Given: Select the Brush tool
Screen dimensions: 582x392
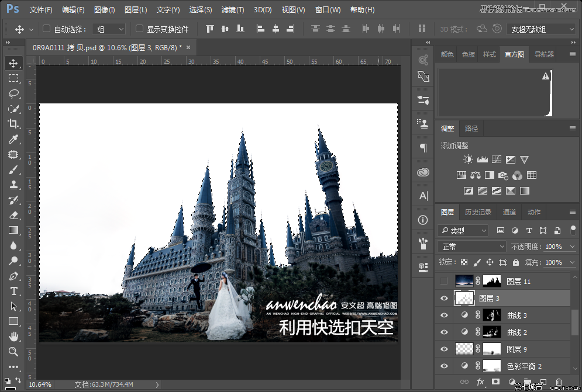Looking at the screenshot, I should [13, 170].
